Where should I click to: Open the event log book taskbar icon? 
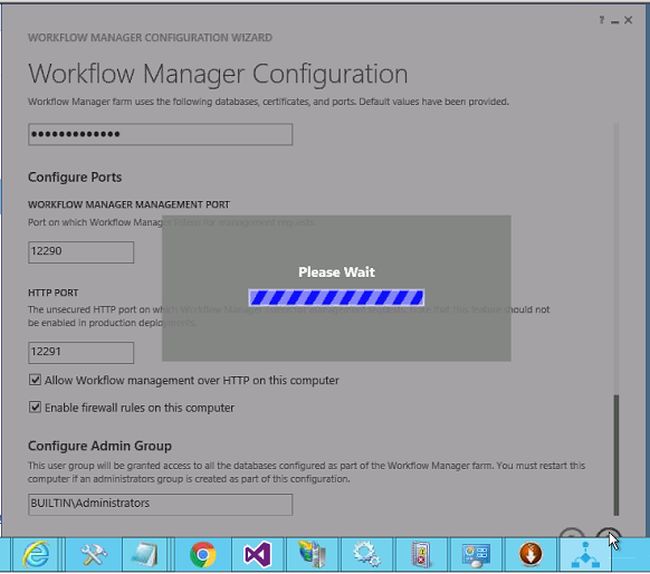pyautogui.click(x=421, y=554)
